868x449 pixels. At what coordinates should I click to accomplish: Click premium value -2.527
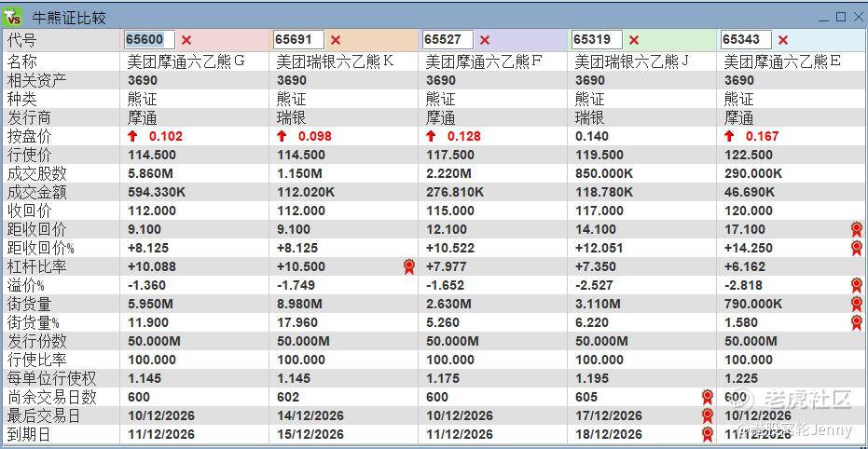[594, 286]
